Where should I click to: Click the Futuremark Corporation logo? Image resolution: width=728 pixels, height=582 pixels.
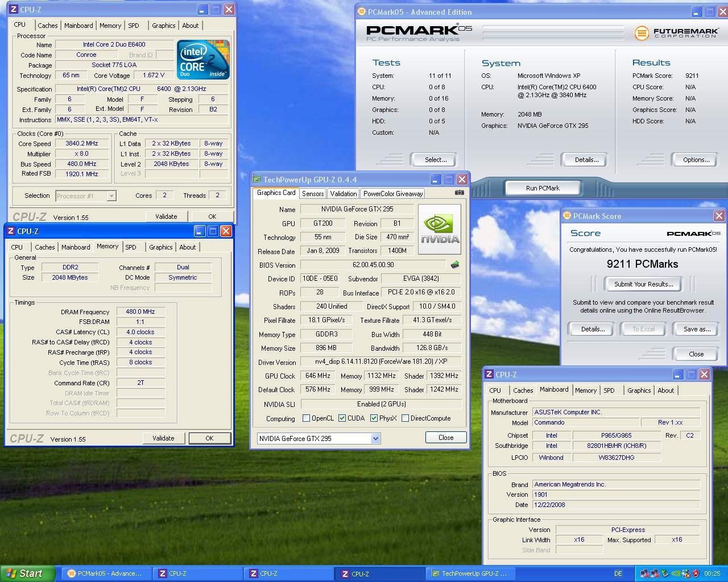676,33
